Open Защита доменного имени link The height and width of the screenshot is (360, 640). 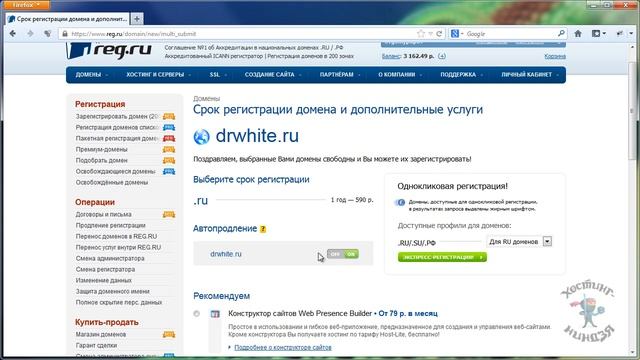pyautogui.click(x=113, y=291)
